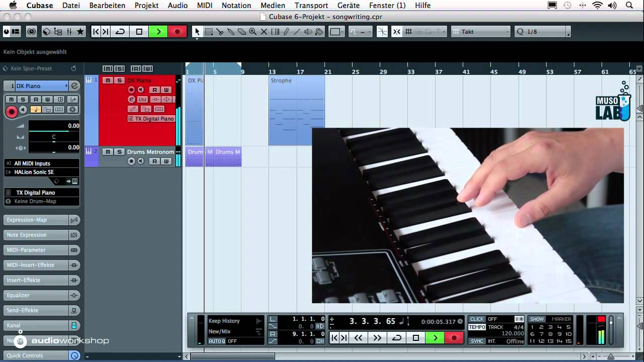Enable Write automation on DX Piano track

click(166, 90)
